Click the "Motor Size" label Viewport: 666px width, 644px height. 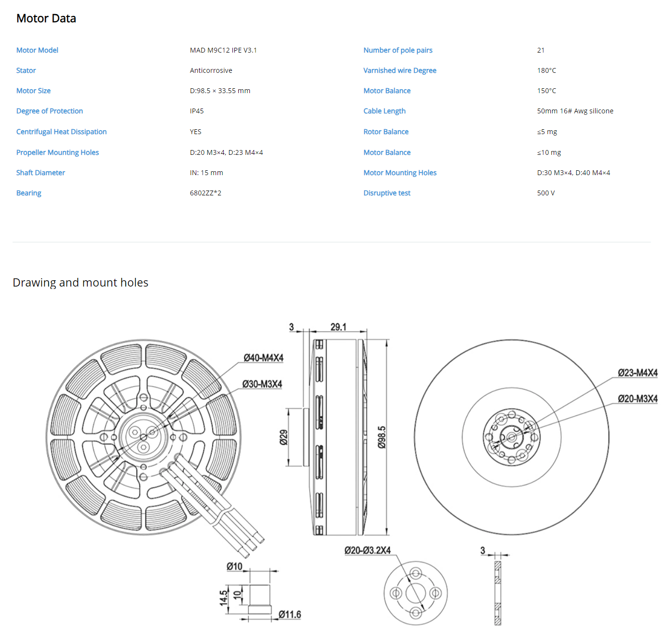pyautogui.click(x=33, y=91)
